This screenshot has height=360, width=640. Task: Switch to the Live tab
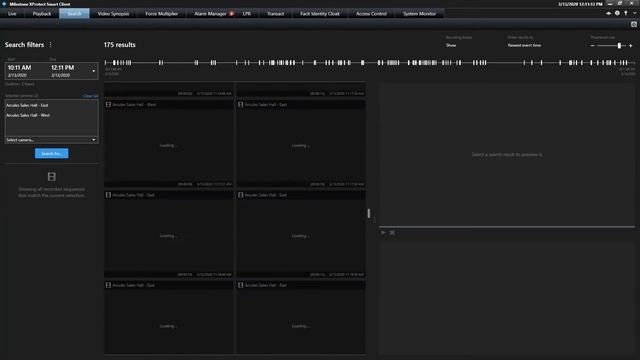click(x=12, y=13)
